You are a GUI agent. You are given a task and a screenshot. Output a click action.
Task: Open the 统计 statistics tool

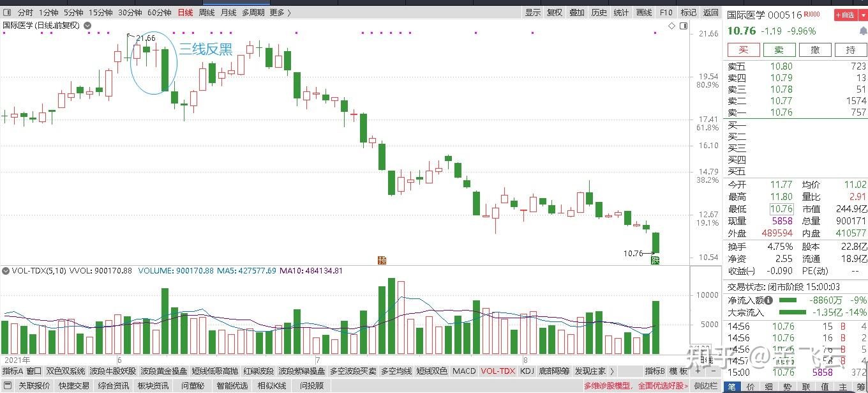(620, 12)
